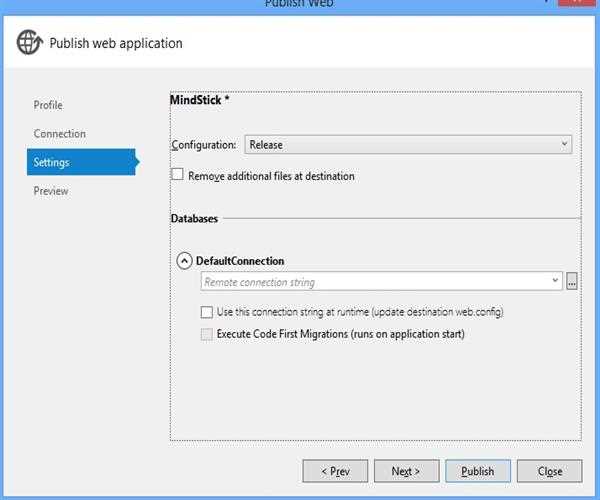Image resolution: width=600 pixels, height=500 pixels.
Task: Tick Execute Code First Migrations checkbox
Action: click(207, 334)
